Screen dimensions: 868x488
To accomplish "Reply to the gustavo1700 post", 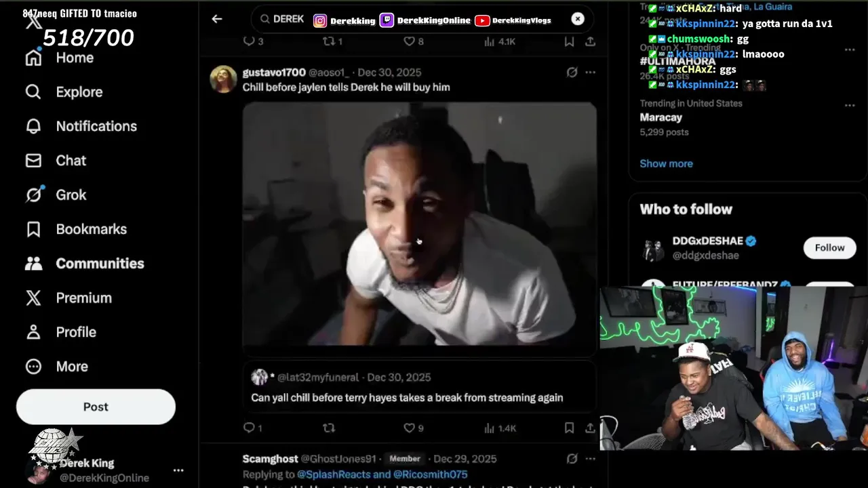I will (249, 428).
